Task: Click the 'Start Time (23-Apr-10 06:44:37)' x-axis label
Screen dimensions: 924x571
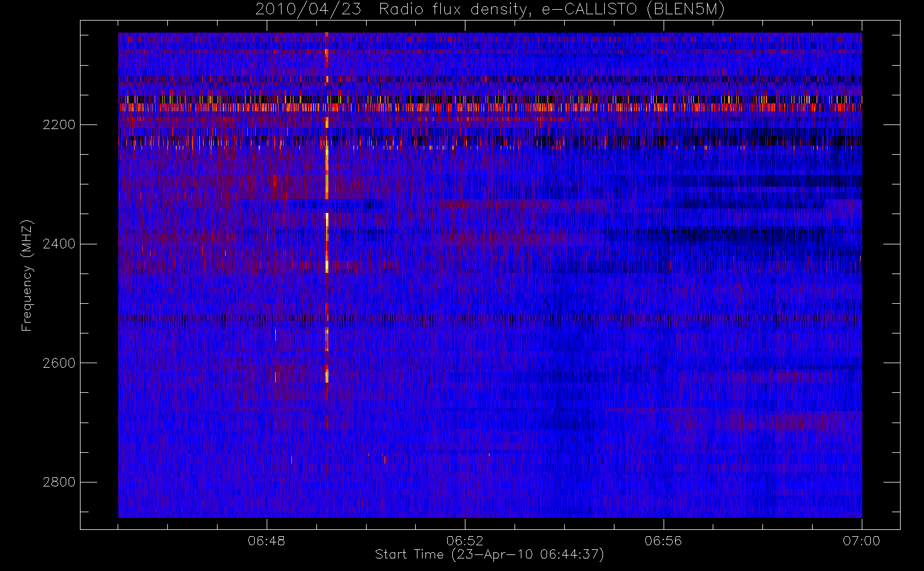Action: pyautogui.click(x=489, y=554)
